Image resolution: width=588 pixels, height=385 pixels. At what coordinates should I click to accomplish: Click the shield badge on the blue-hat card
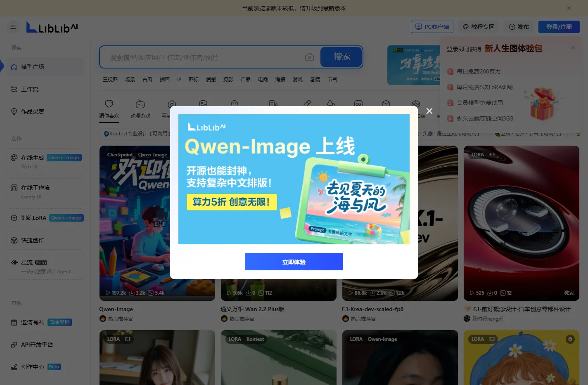[570, 339]
